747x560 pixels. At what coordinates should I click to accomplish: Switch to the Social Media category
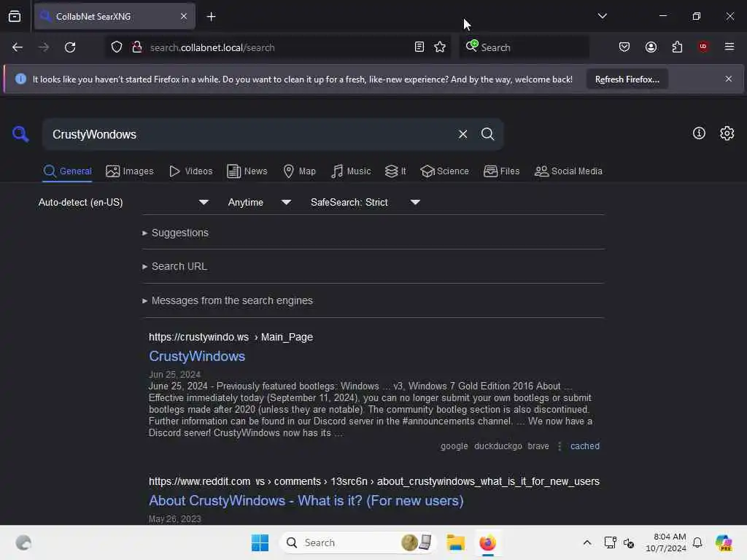[568, 171]
